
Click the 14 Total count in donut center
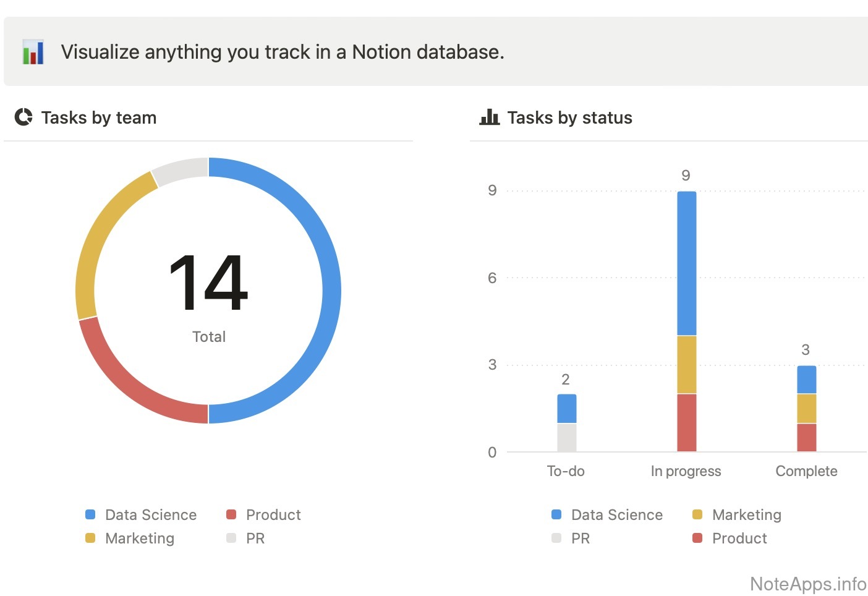(x=208, y=283)
